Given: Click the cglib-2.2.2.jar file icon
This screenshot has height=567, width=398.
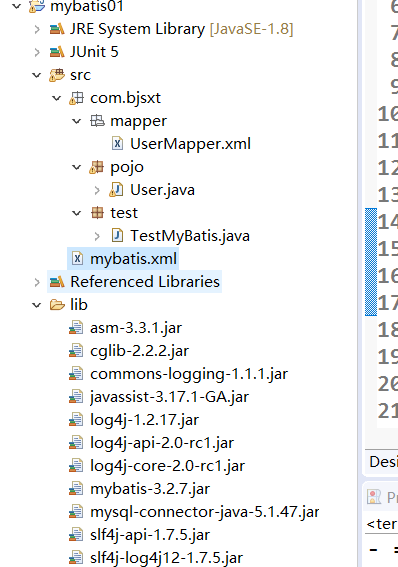Looking at the screenshot, I should tap(76, 351).
